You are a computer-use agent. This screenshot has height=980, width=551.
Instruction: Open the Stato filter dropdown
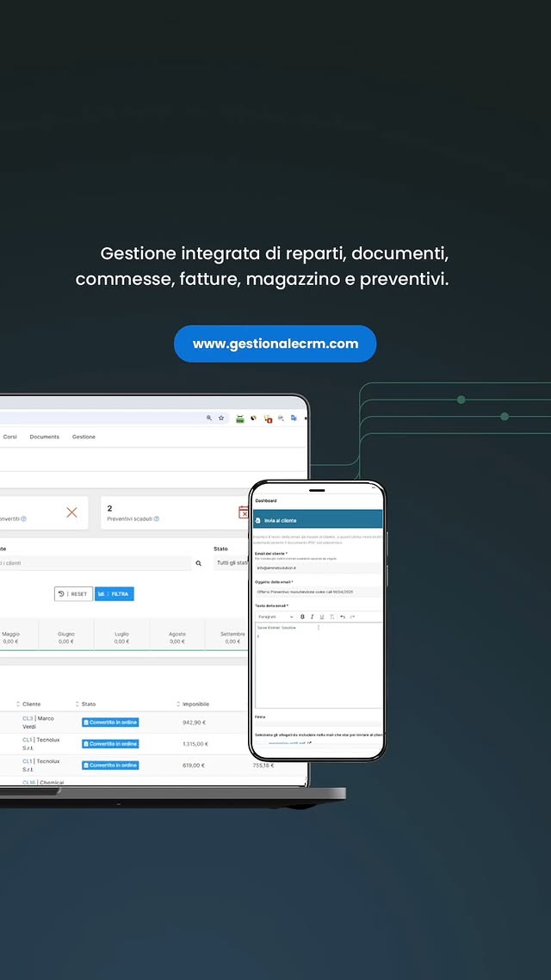pos(231,563)
